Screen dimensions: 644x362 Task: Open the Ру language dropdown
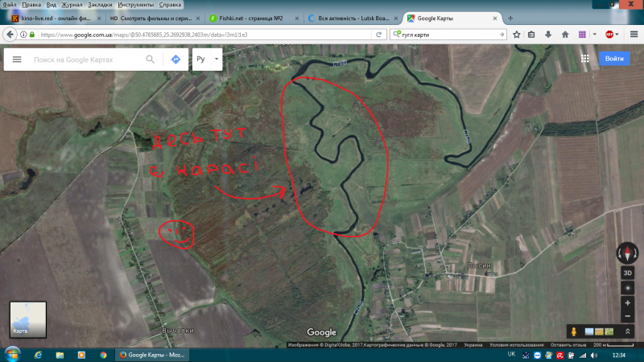[x=206, y=60]
